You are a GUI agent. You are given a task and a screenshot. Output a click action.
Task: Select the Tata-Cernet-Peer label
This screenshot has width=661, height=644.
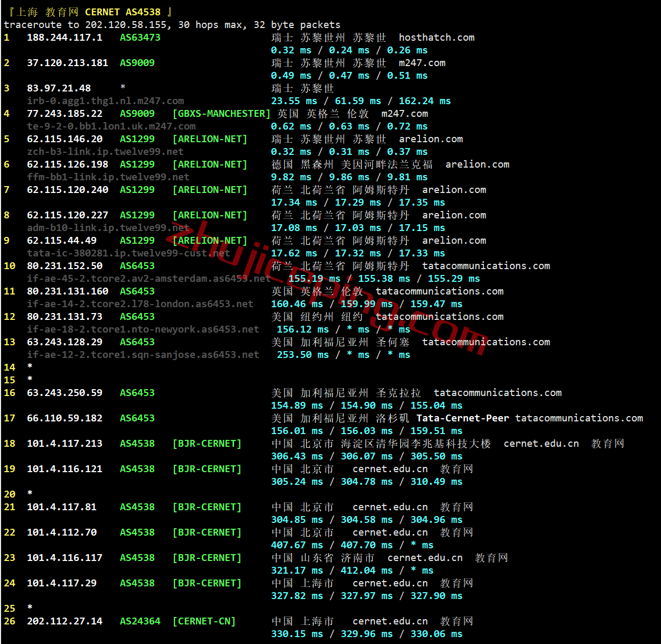[x=463, y=418]
